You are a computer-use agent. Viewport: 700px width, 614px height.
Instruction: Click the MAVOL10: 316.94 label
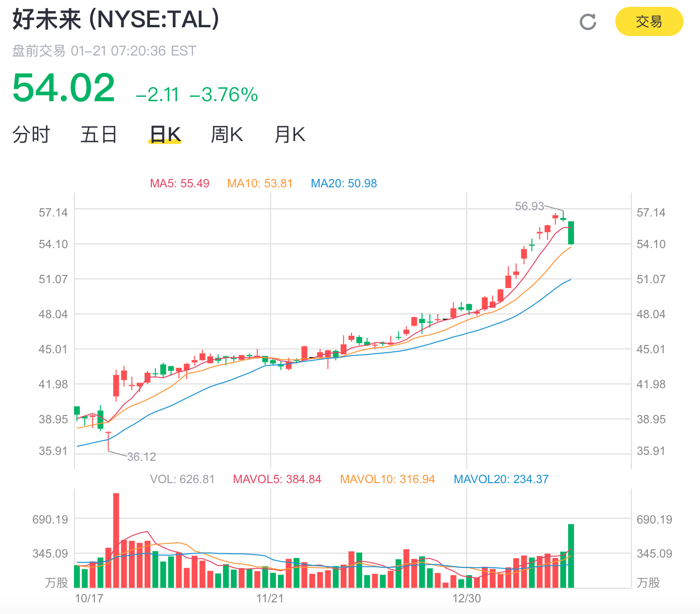click(x=387, y=479)
